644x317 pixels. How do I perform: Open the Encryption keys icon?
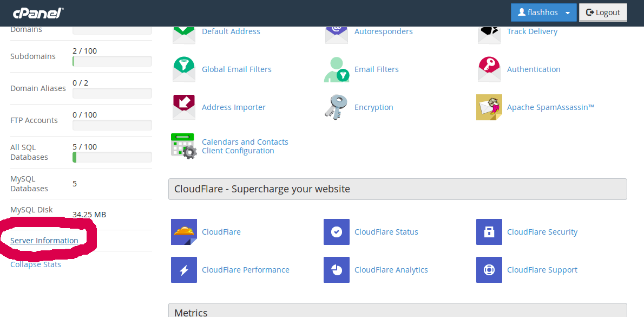[x=337, y=107]
